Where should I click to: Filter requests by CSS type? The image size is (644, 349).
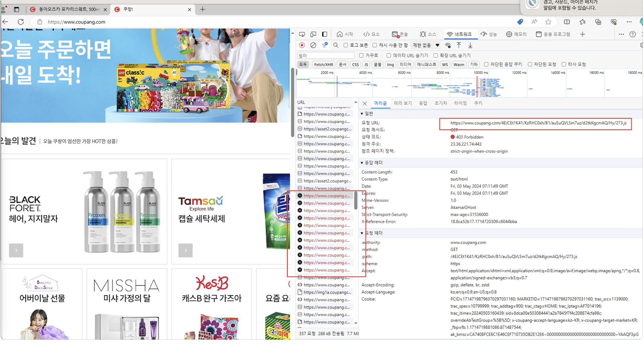click(x=355, y=65)
